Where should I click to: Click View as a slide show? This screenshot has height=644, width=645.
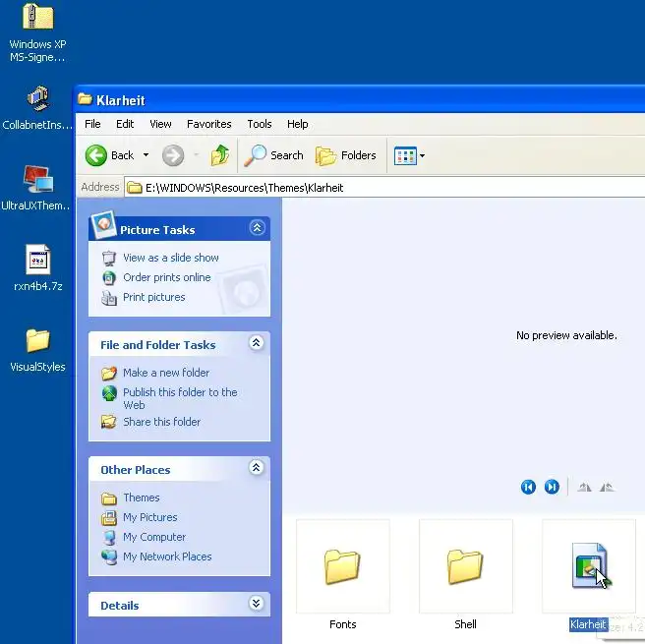[x=171, y=258]
